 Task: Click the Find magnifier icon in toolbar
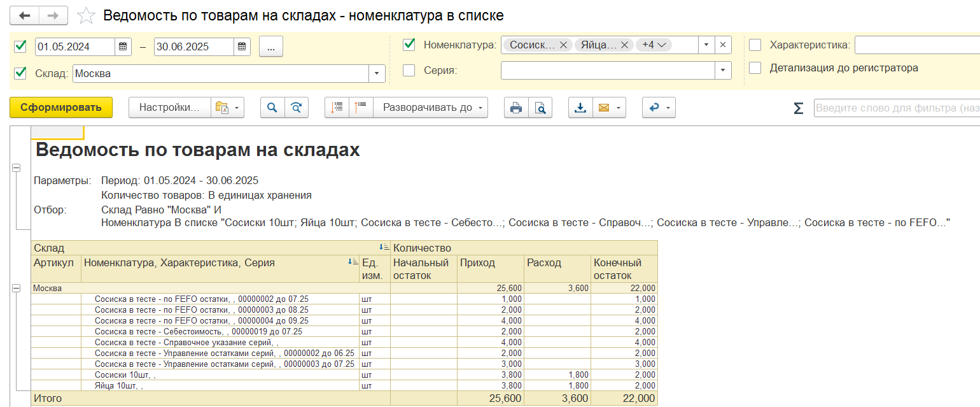coord(272,108)
